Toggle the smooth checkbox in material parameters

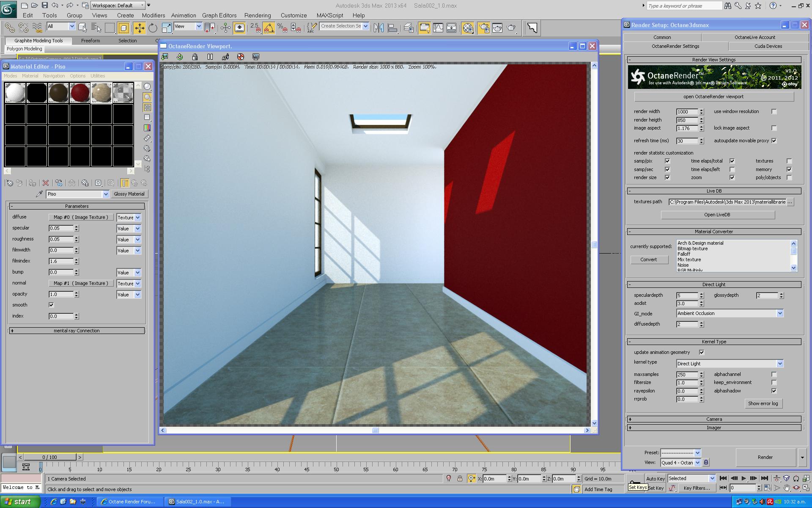(x=52, y=305)
